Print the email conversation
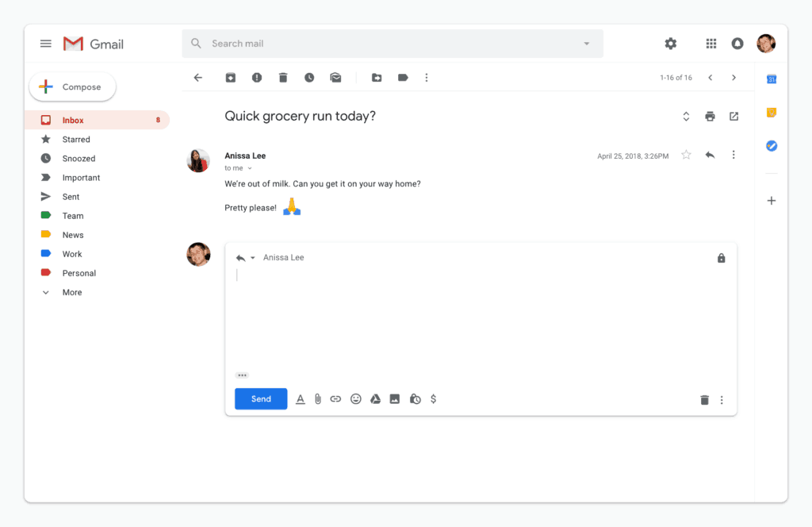 [x=710, y=117]
